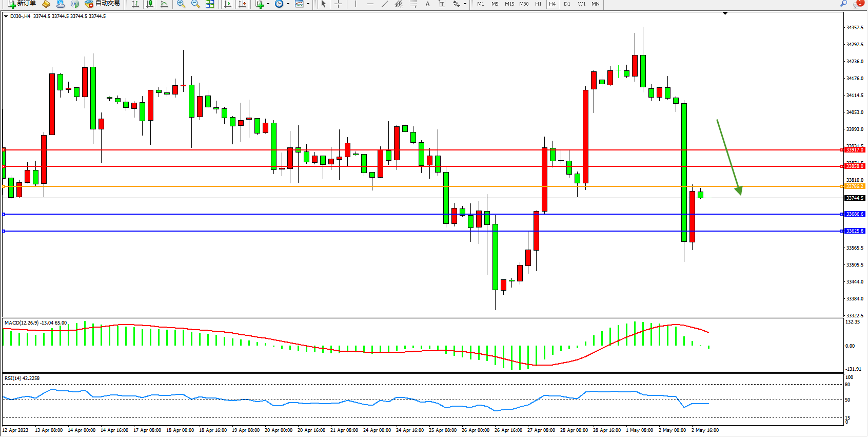Image resolution: width=868 pixels, height=437 pixels.
Task: Toggle the AutoTrading (自动交易) button
Action: pos(102,4)
